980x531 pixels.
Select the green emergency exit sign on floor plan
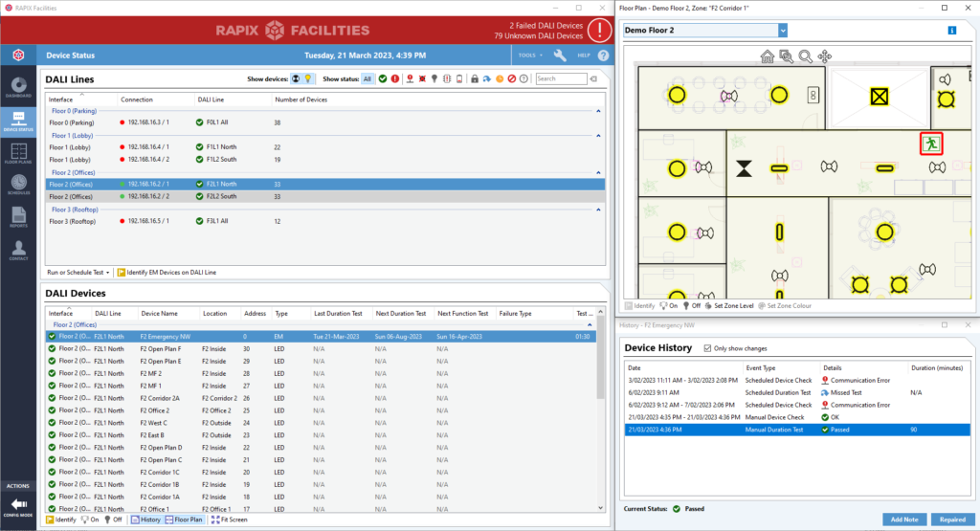[x=931, y=144]
